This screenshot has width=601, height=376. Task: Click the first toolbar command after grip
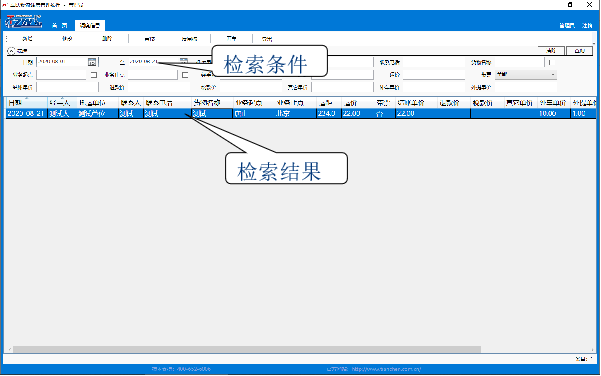[x=27, y=39]
